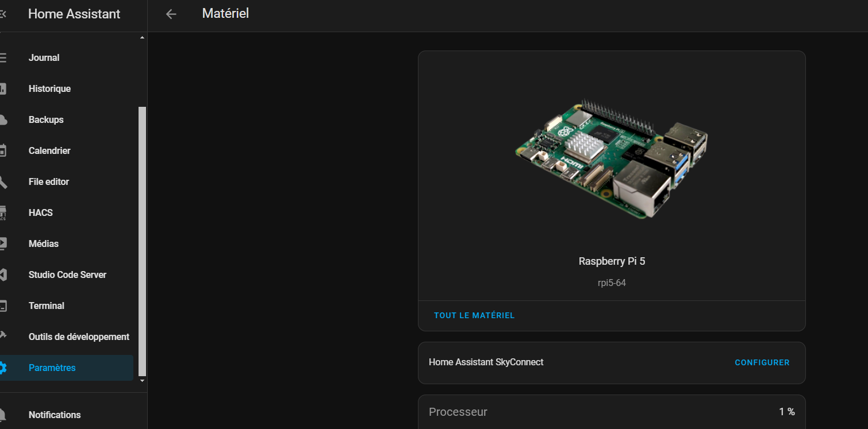Click the Médias play icon
The width and height of the screenshot is (868, 429).
(x=3, y=244)
